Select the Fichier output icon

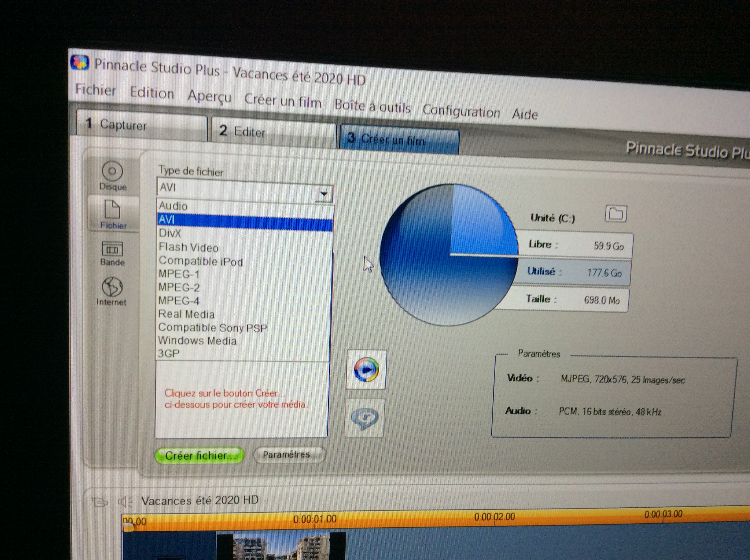coord(113,214)
